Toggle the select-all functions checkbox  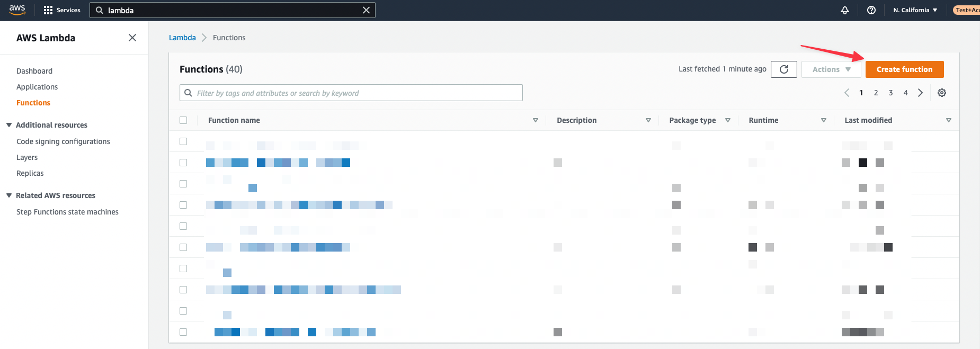pyautogui.click(x=183, y=120)
